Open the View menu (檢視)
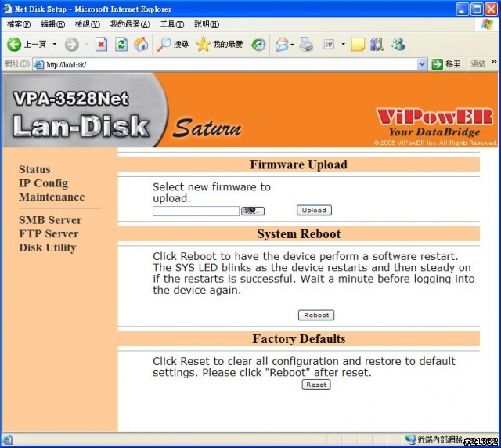The image size is (501, 448). (x=87, y=24)
